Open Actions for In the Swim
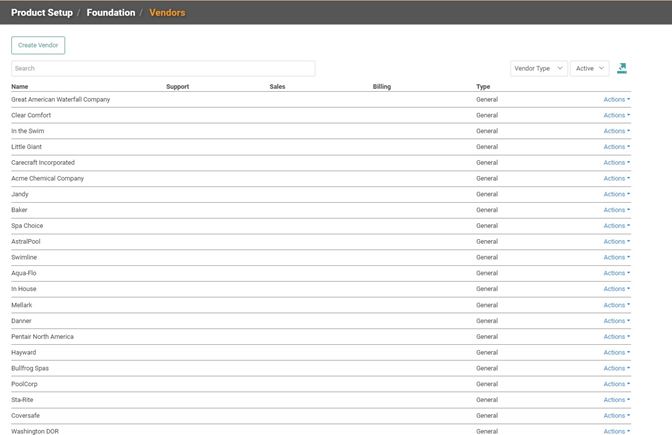 click(617, 131)
